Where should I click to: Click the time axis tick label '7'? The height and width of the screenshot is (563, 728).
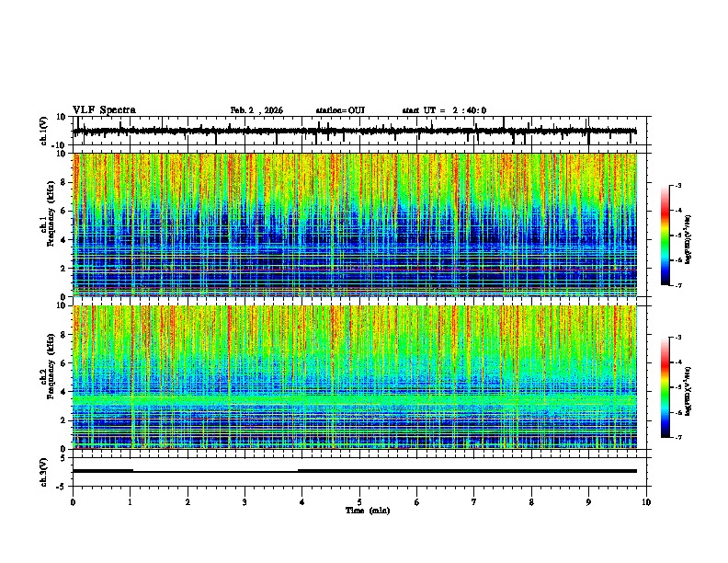click(474, 502)
